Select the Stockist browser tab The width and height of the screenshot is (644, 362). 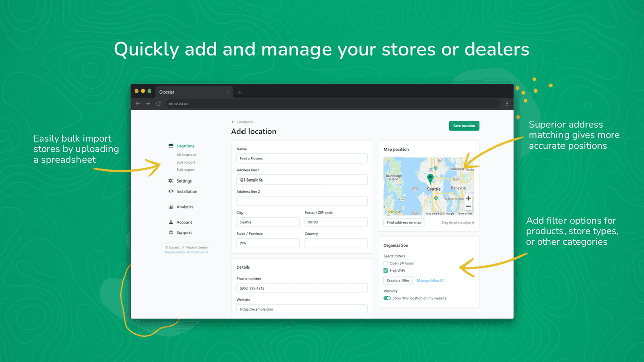pos(194,92)
